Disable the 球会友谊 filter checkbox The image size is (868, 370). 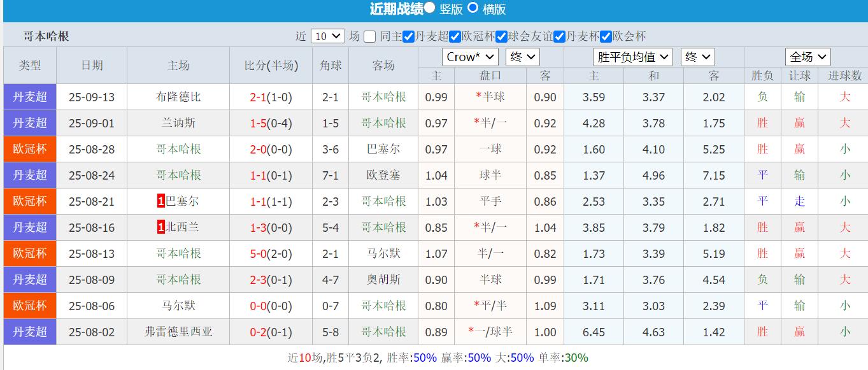click(x=502, y=36)
